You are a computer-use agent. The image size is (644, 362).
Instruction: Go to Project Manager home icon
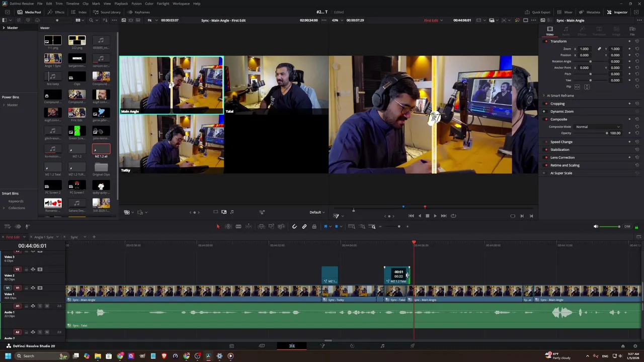(x=623, y=346)
